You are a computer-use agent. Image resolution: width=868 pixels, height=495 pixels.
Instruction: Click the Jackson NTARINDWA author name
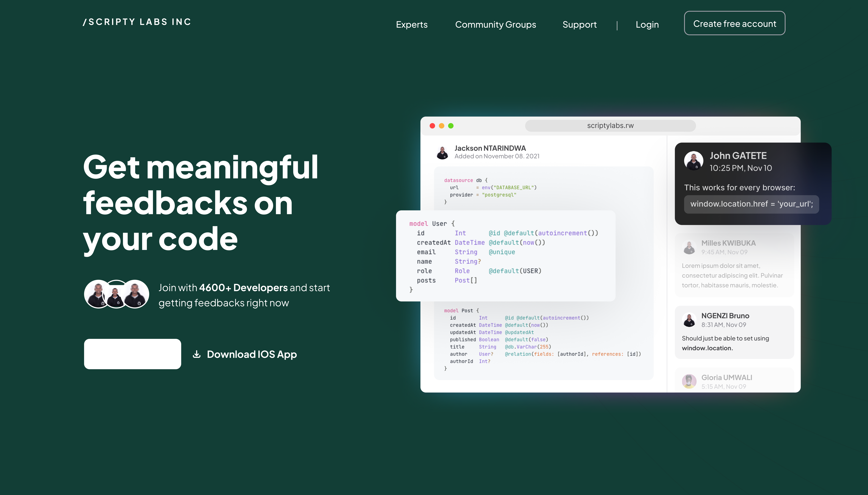[x=490, y=148]
